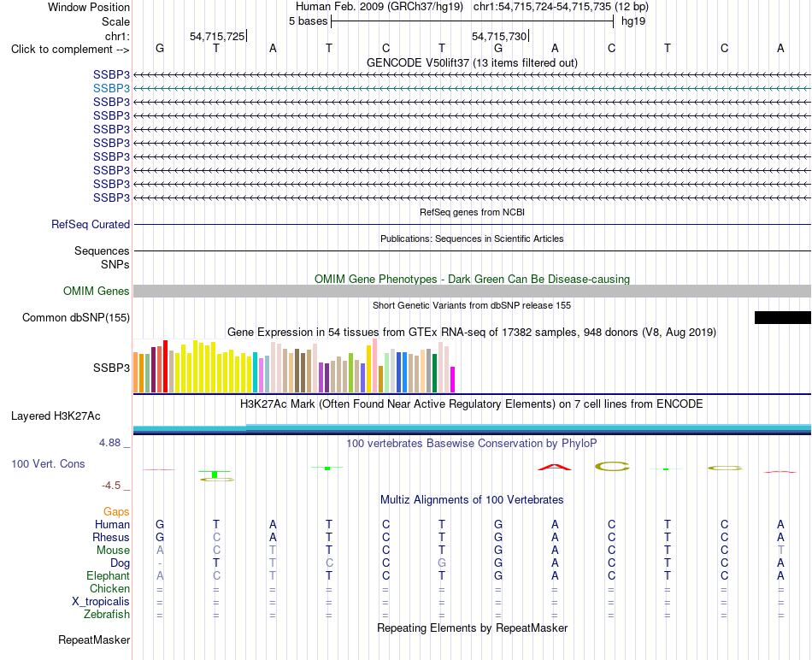Click the Chicken species label
The width and height of the screenshot is (812, 660).
[109, 588]
